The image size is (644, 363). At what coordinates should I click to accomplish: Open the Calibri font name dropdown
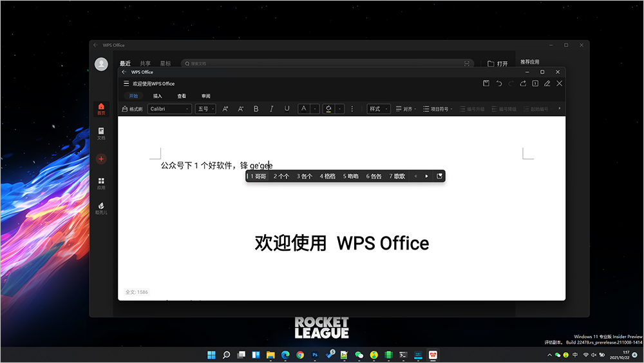click(169, 109)
